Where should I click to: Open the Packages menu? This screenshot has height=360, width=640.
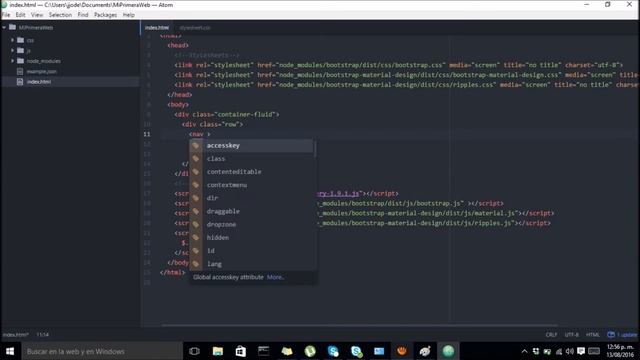point(105,15)
